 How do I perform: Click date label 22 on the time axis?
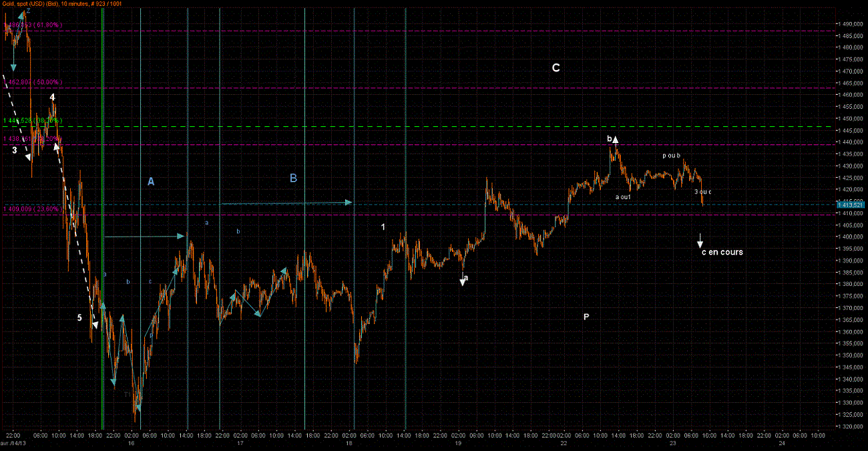point(564,443)
